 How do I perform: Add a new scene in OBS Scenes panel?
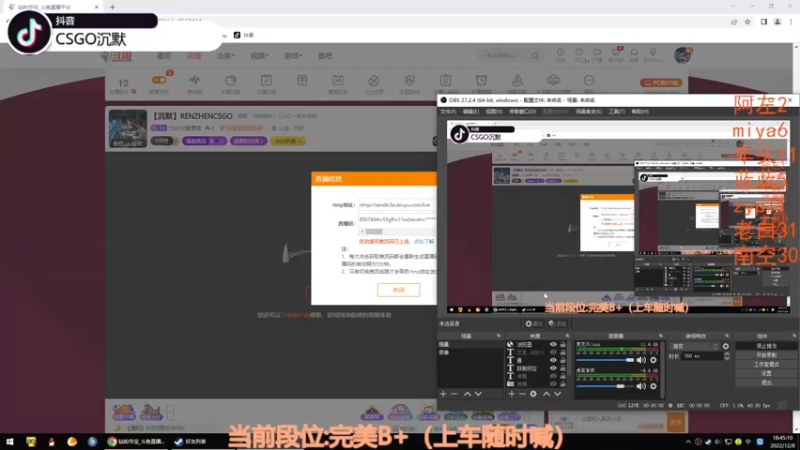443,394
